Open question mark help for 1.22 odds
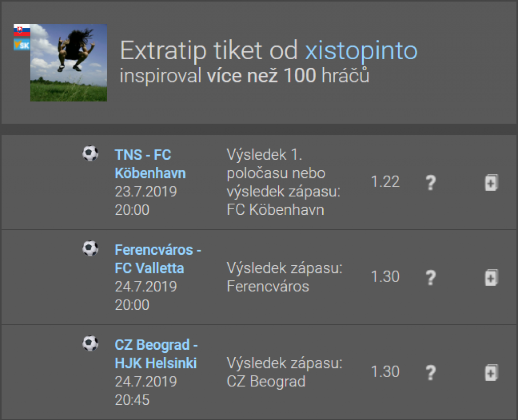The height and width of the screenshot is (420, 518). point(430,182)
